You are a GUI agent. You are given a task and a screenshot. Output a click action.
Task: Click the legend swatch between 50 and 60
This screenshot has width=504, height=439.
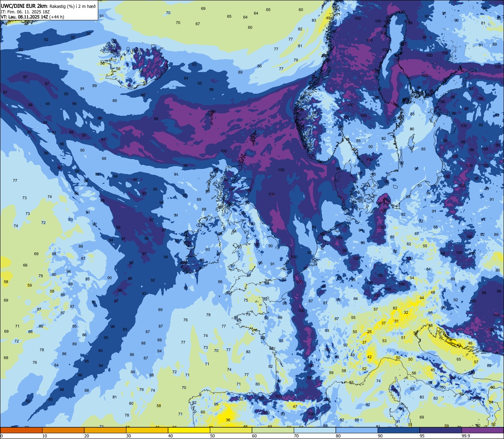pos(231,430)
